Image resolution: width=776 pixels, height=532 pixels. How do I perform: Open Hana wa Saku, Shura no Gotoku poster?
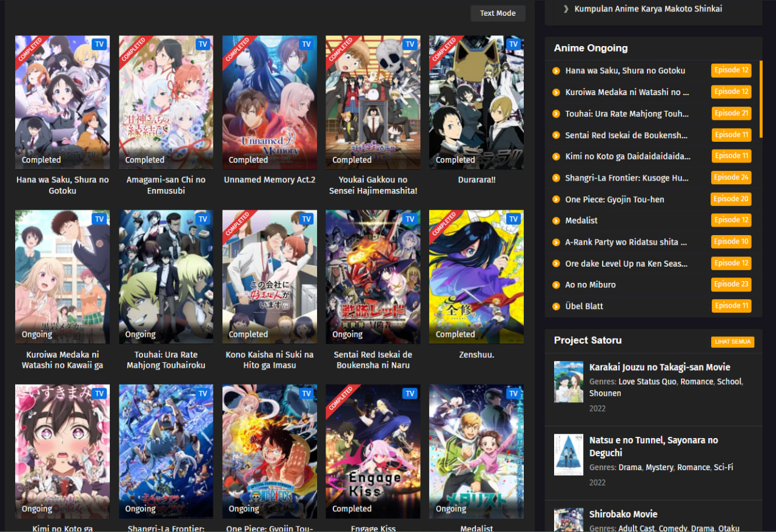[x=62, y=102]
